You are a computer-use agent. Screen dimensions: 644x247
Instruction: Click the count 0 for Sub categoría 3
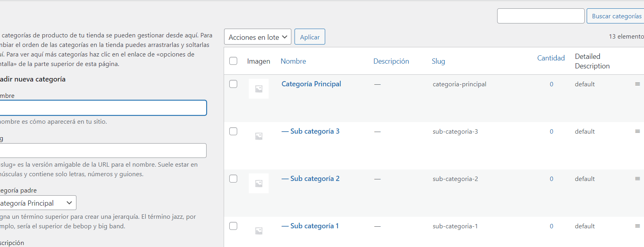(551, 132)
